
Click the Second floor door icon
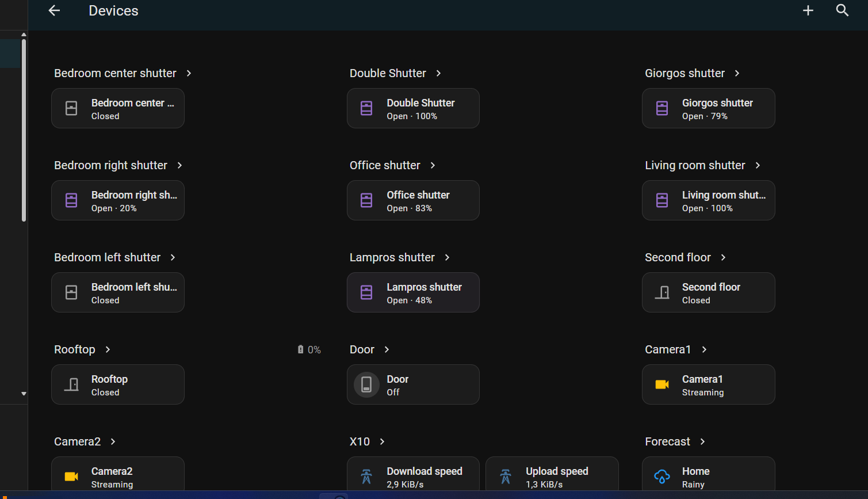click(662, 292)
